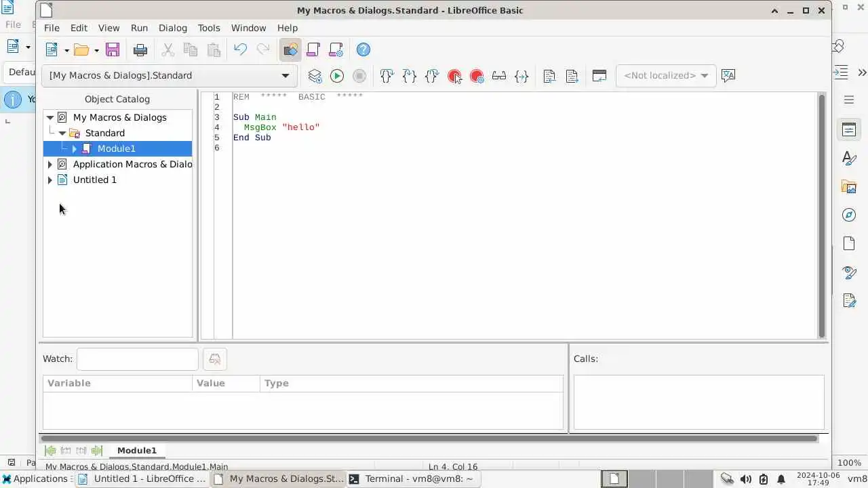Click the Select Module icon

[336, 49]
